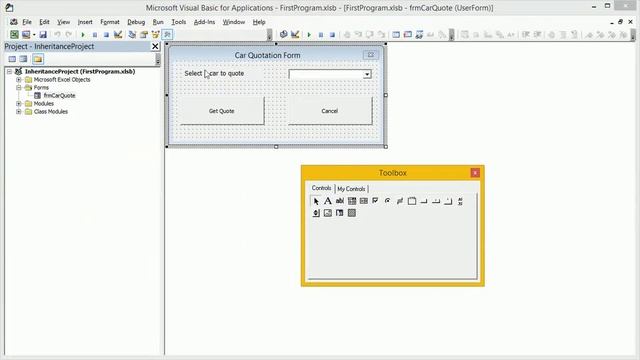Select the Image control in Toolbox
640x360 pixels.
328,213
